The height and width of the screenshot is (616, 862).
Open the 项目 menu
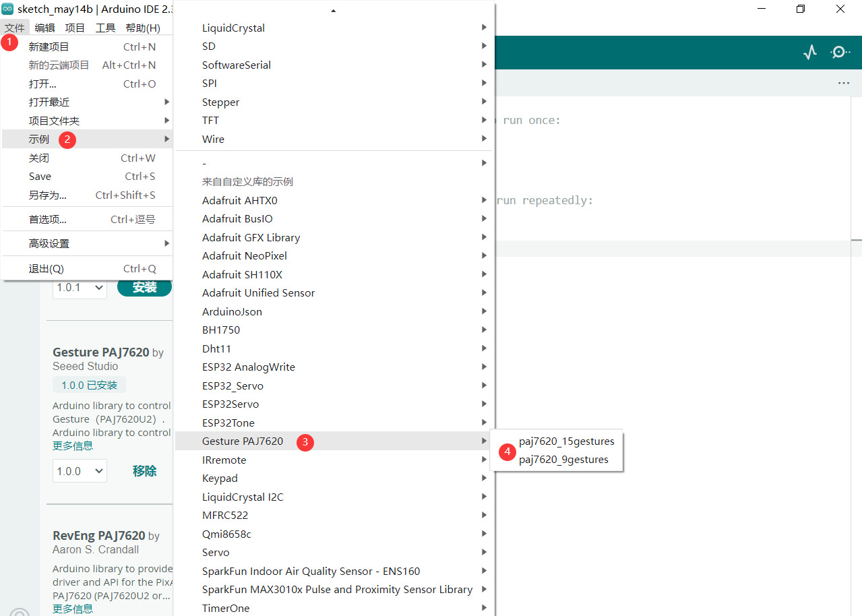pos(75,28)
